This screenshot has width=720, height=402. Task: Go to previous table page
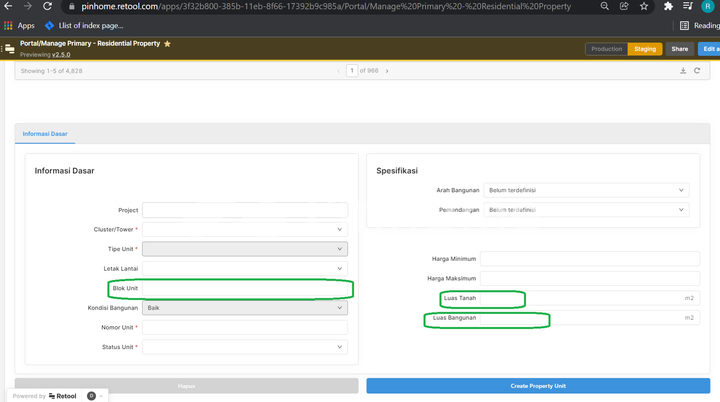coord(338,71)
